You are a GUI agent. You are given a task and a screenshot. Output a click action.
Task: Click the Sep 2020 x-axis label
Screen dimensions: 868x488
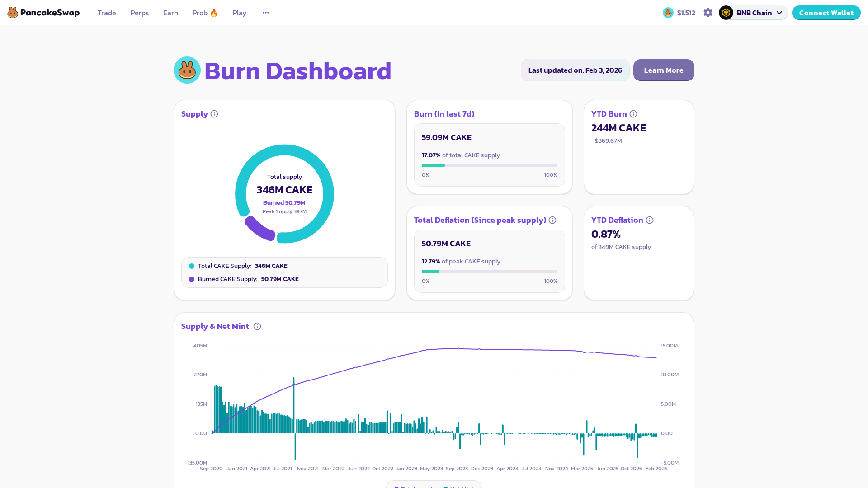tap(211, 469)
